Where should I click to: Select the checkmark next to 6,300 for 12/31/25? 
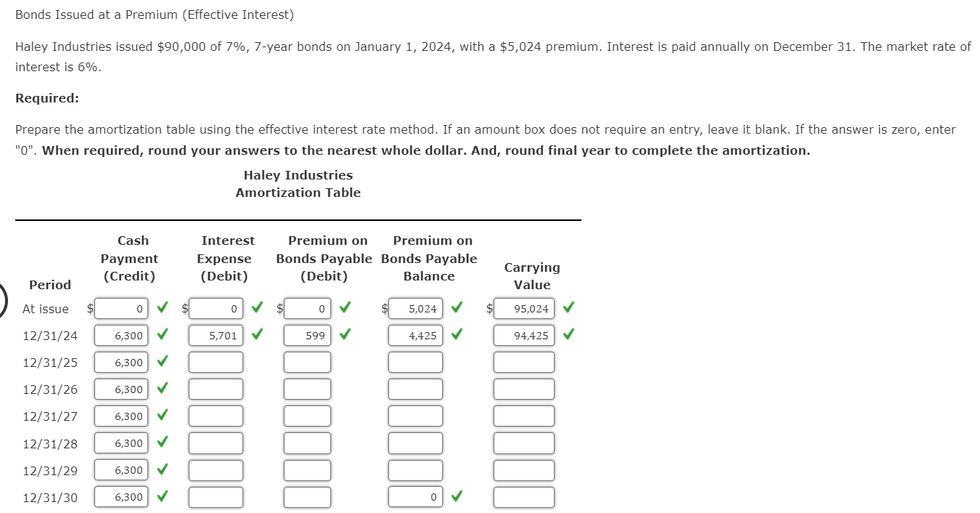pyautogui.click(x=161, y=362)
